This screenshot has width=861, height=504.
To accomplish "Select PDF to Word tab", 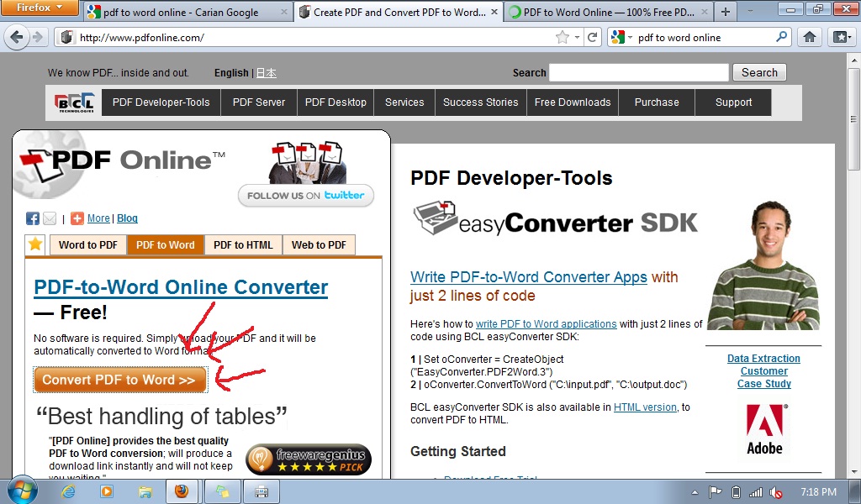I will pyautogui.click(x=166, y=245).
